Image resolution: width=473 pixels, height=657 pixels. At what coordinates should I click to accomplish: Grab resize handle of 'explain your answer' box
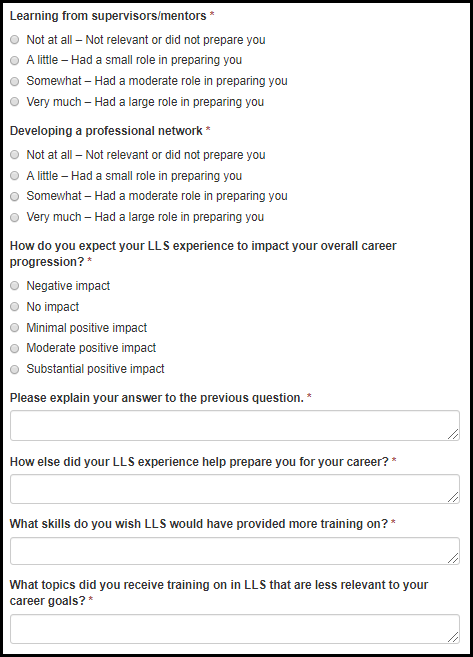pos(453,435)
